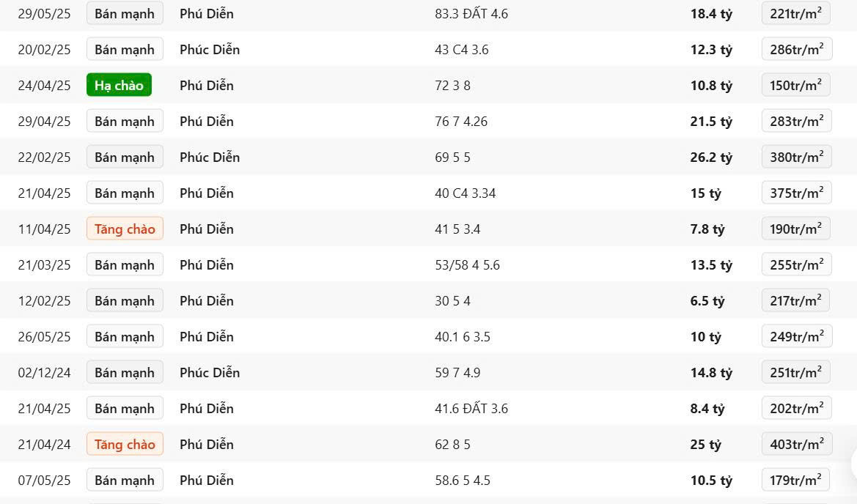Select the 150tr/m² price tag
This screenshot has width=857, height=504.
[796, 85]
